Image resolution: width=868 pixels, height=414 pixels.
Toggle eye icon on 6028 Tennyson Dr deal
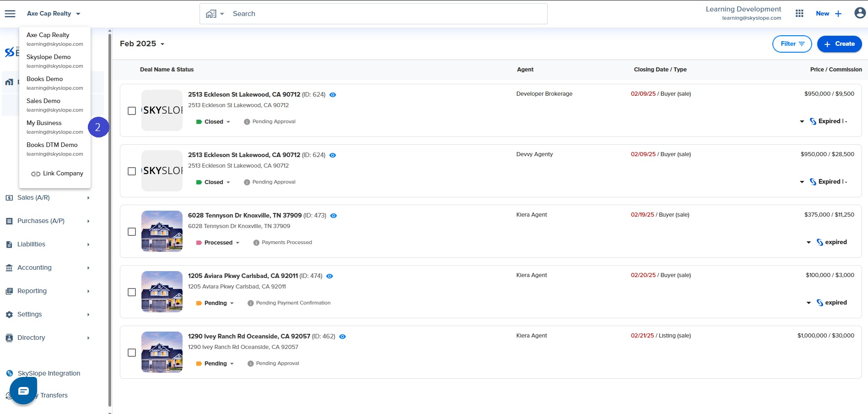(334, 216)
